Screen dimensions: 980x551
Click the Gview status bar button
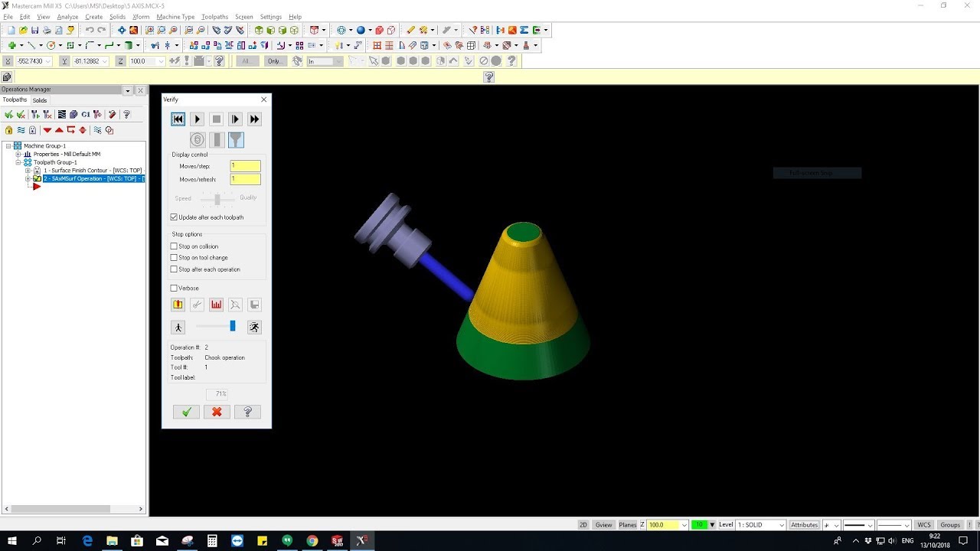pyautogui.click(x=603, y=525)
